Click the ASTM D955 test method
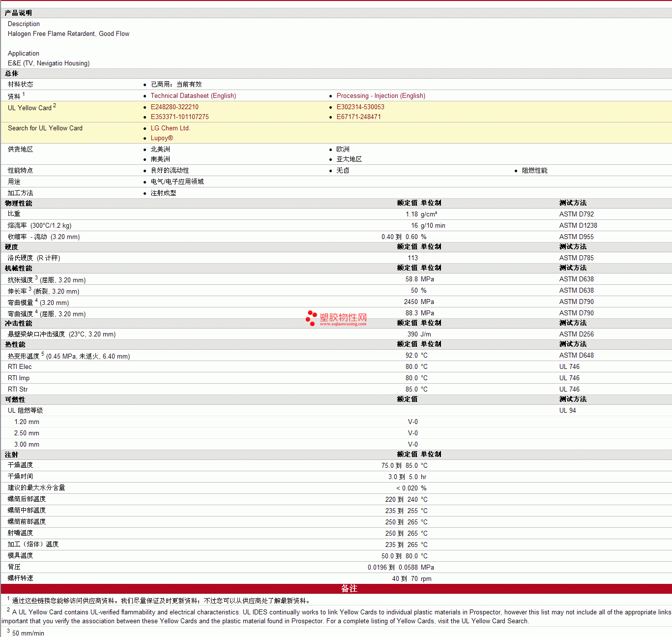 pos(577,237)
